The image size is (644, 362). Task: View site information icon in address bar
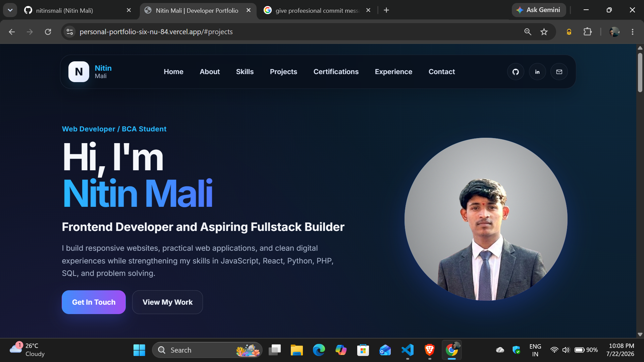(70, 32)
